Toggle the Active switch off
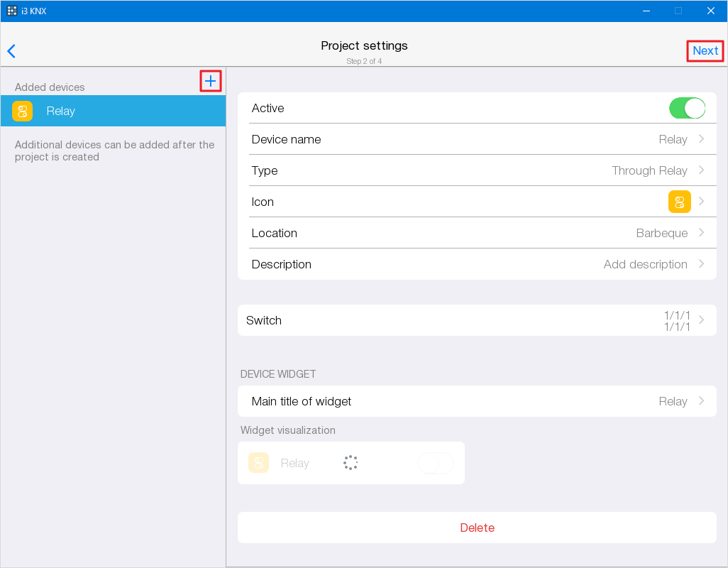Viewport: 728px width, 568px height. pyautogui.click(x=686, y=108)
